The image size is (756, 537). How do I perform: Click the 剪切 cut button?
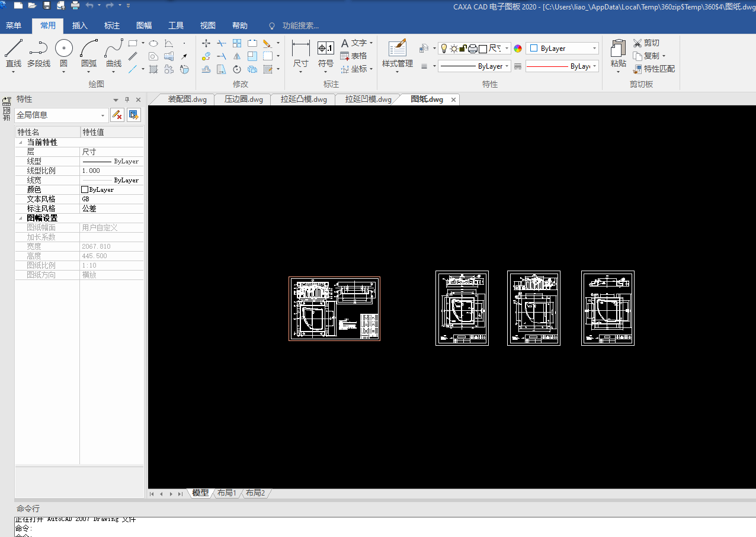click(646, 43)
